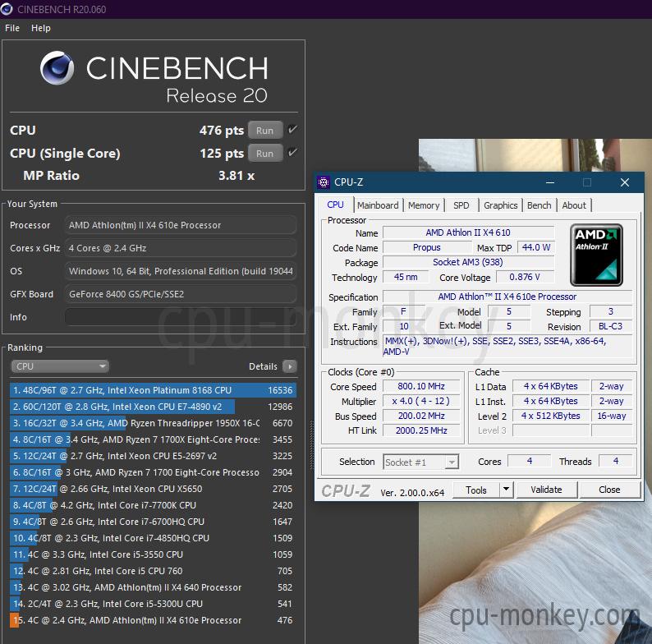Click the Technology value 45 nm
The height and width of the screenshot is (644, 652).
406,277
